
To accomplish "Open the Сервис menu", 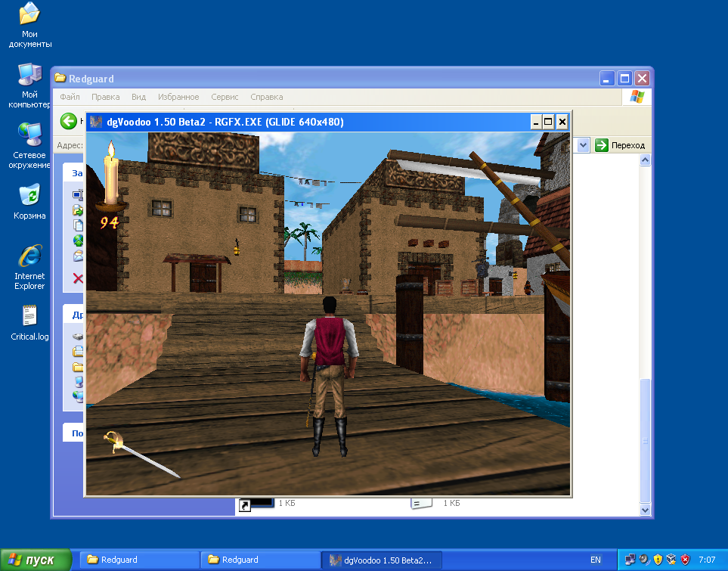I will [225, 97].
